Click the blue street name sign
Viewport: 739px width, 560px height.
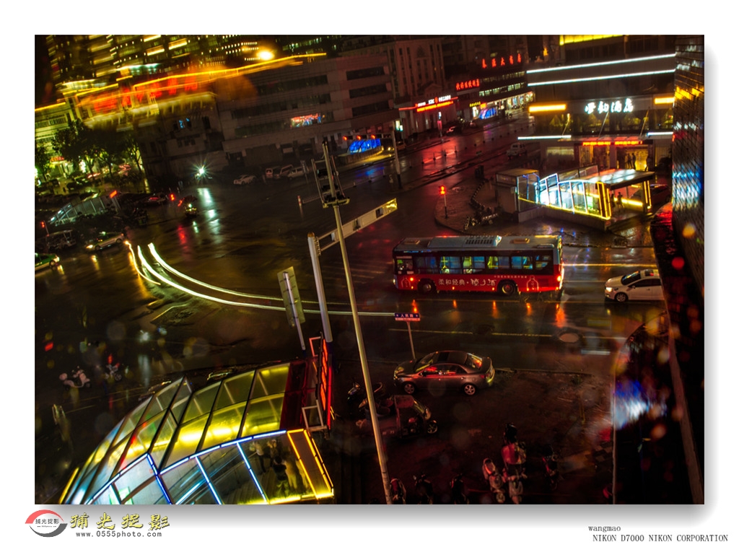coord(407,317)
